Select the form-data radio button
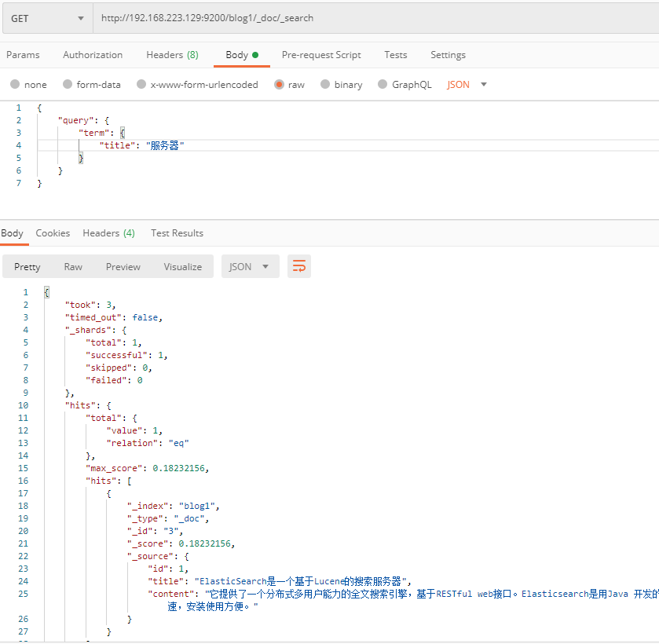659x644 pixels. click(x=68, y=85)
